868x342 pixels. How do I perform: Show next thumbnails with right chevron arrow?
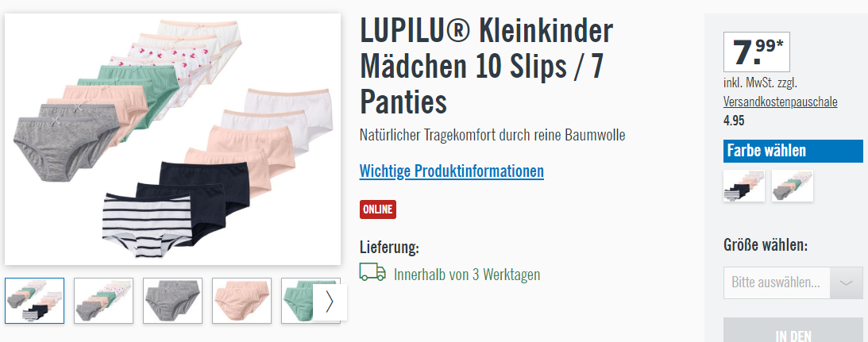(330, 302)
